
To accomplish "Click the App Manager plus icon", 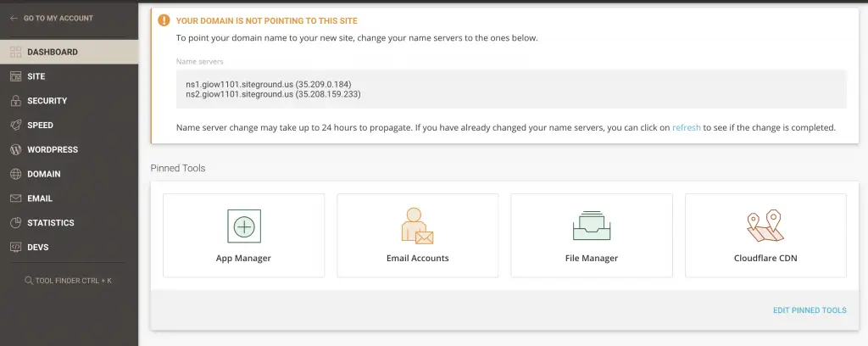I will [244, 226].
